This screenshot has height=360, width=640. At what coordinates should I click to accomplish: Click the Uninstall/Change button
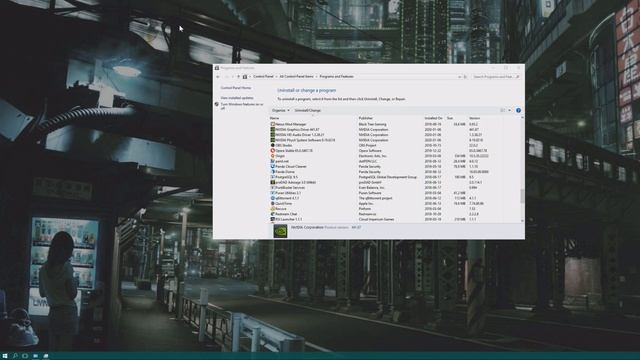point(308,110)
